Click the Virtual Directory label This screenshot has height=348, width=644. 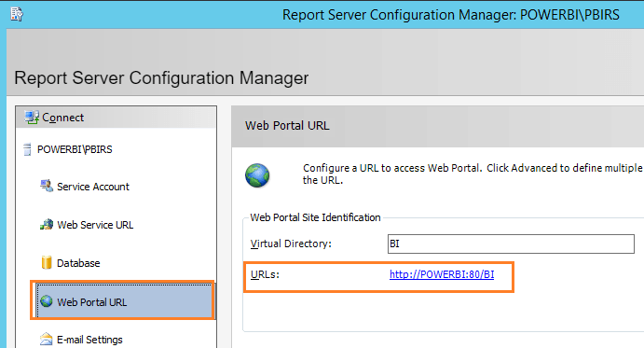[291, 244]
